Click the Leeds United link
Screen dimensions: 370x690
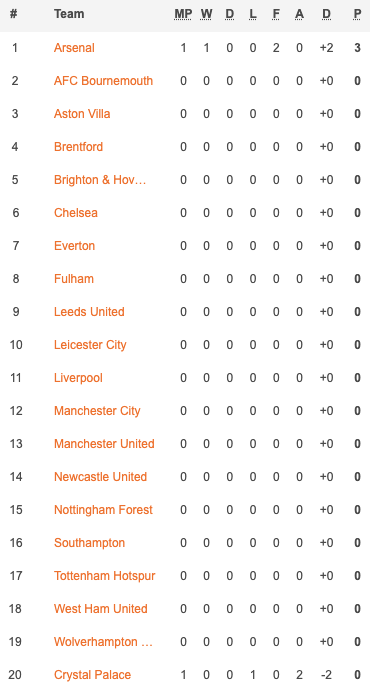89,312
